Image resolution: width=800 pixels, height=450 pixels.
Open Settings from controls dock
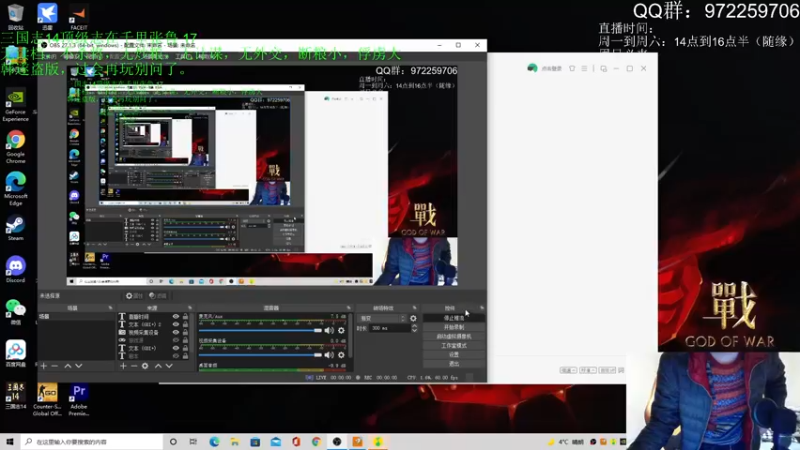pos(454,355)
